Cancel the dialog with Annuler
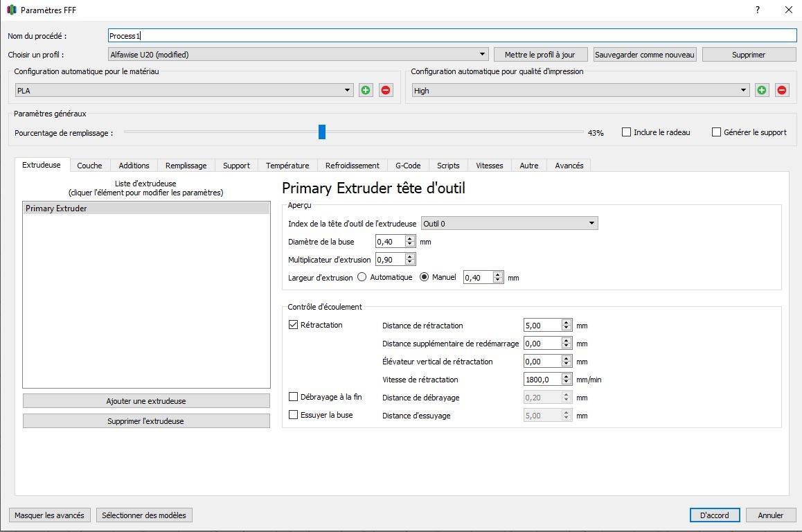 click(x=771, y=515)
